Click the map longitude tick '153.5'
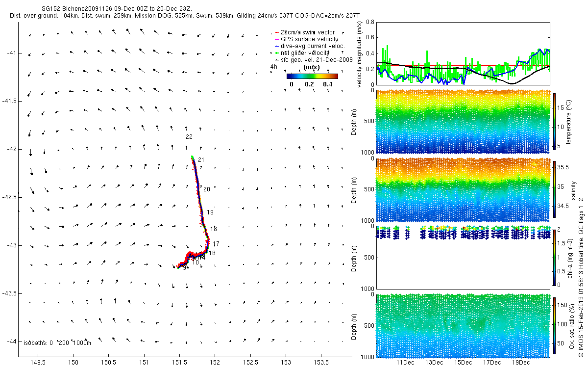588x368 pixels. point(321,362)
